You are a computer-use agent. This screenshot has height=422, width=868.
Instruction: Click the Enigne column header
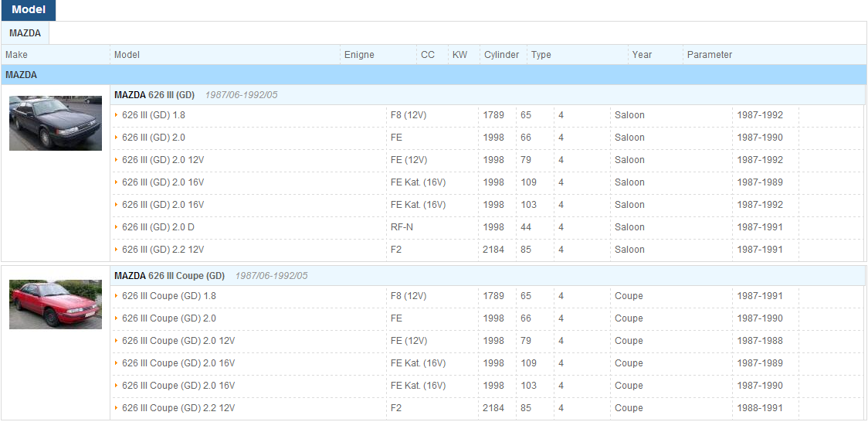coord(359,55)
